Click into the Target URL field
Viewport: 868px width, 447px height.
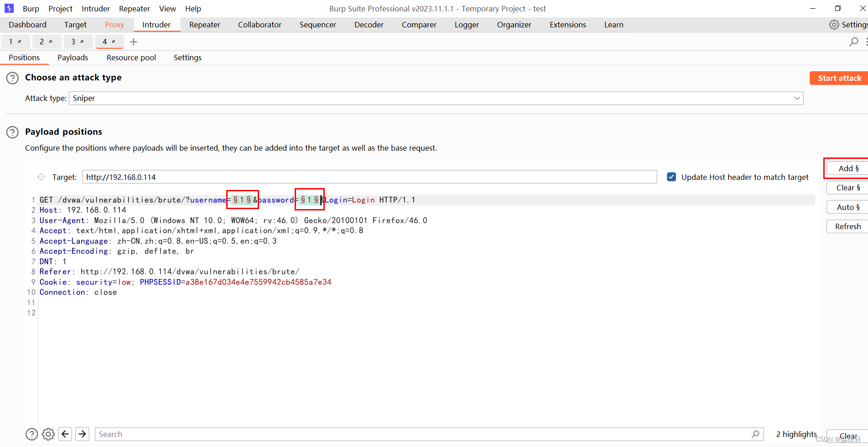369,177
